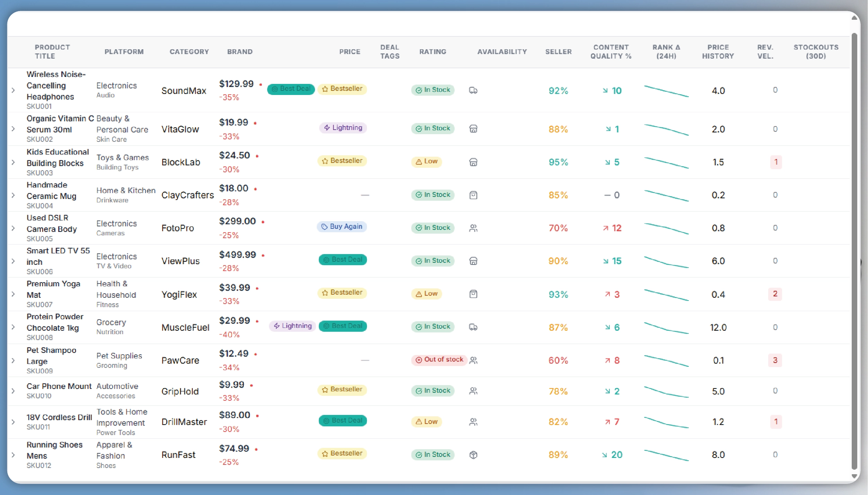
Task: Click the Out of stock badge for PawCare
Action: 439,360
